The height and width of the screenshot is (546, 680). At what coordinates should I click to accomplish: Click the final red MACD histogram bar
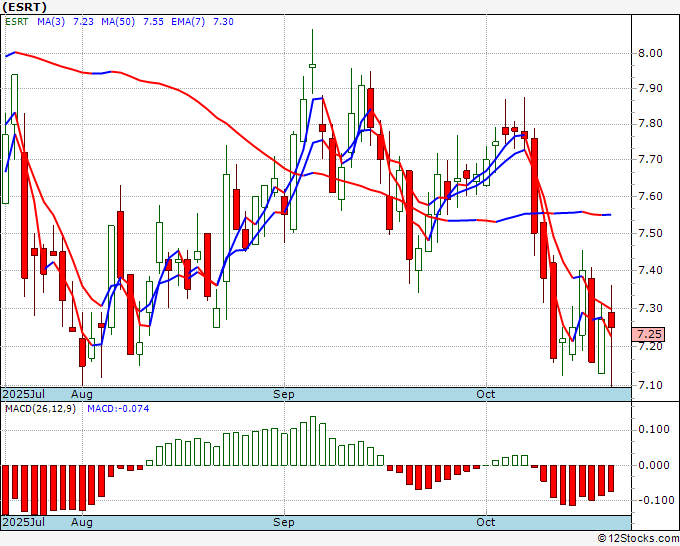point(611,479)
